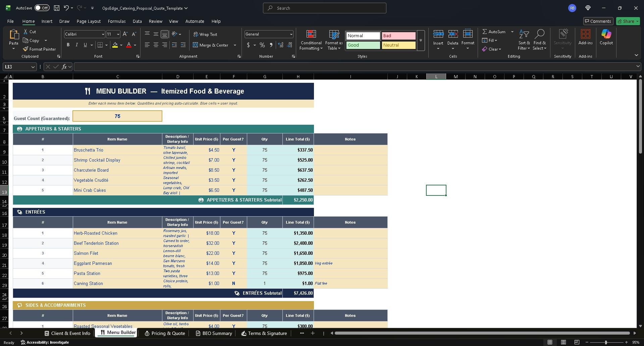Open the File menu
Image resolution: width=644 pixels, height=346 pixels.
[10, 21]
